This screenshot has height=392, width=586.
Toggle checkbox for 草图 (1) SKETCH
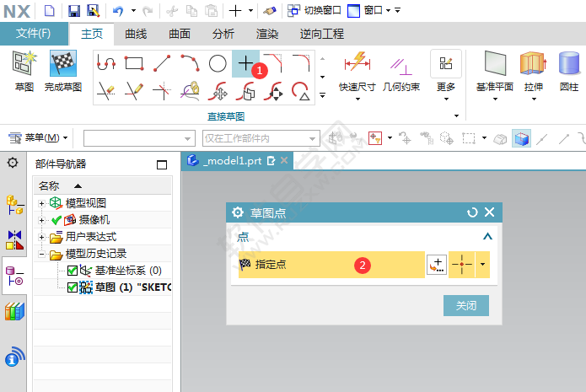(73, 287)
